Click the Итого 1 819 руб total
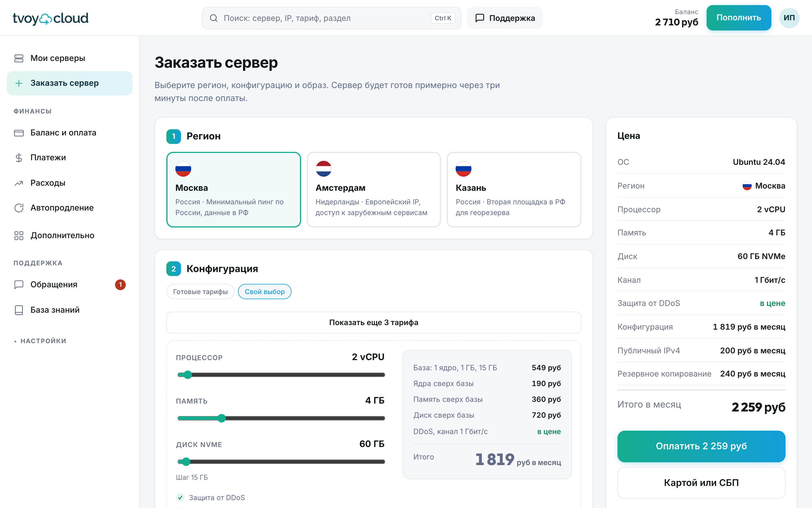Screen dimensions: 812x508 point(487,459)
